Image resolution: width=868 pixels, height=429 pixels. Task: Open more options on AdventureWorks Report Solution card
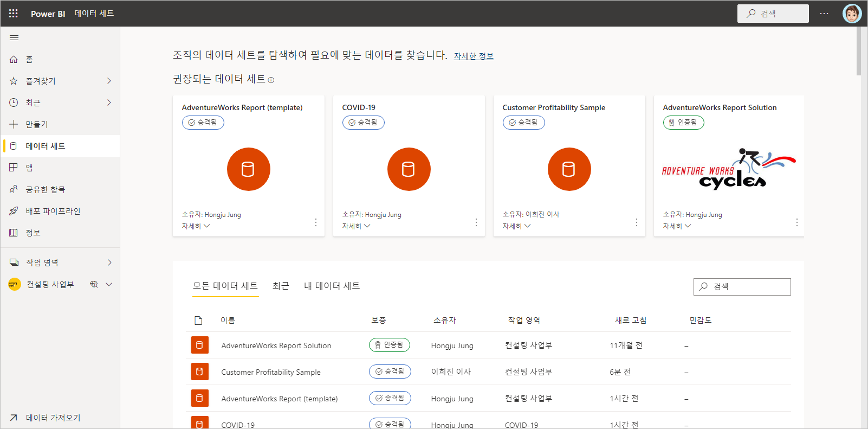click(x=797, y=222)
